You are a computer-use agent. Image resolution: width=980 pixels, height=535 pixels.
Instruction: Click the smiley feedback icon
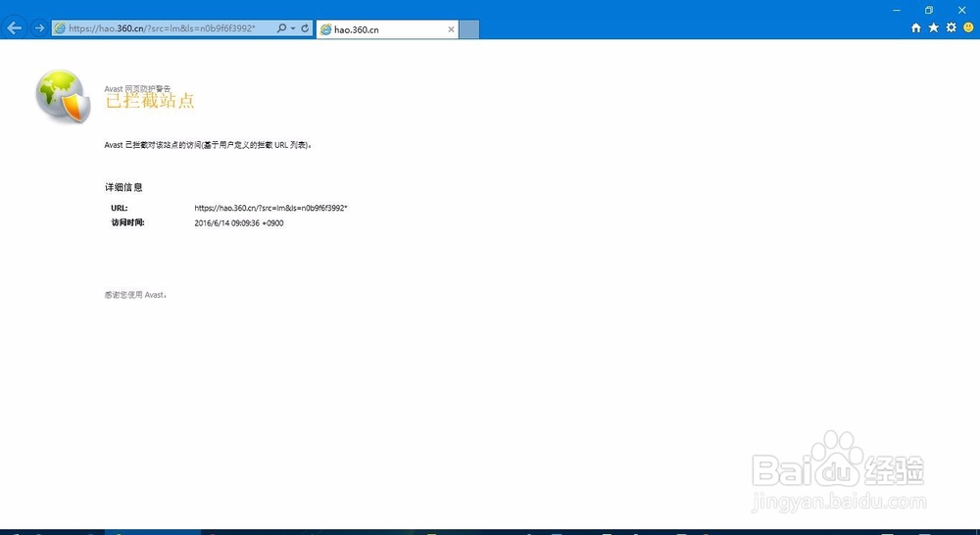click(x=969, y=28)
